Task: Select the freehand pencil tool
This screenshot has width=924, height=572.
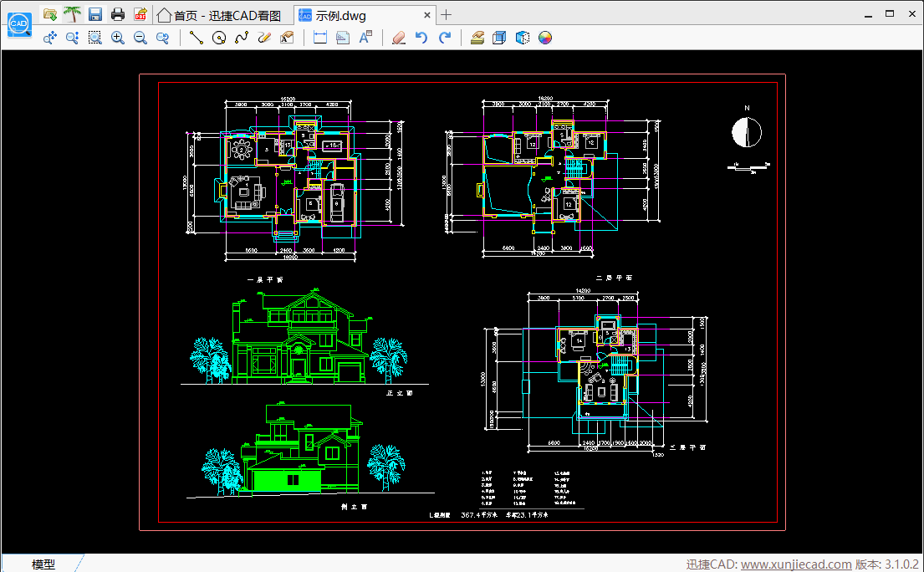Action: click(x=264, y=38)
